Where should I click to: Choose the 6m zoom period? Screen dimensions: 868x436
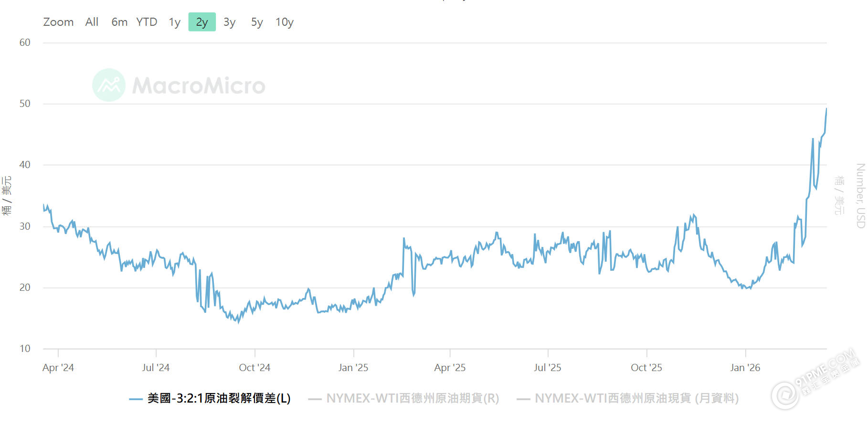coord(119,22)
